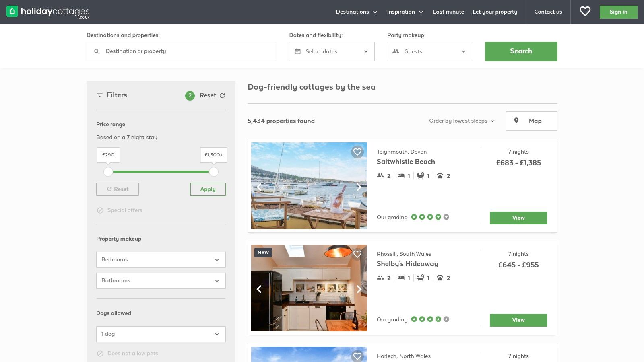Favourite the Saltwhistle Beach property
The image size is (644, 362).
point(357,152)
